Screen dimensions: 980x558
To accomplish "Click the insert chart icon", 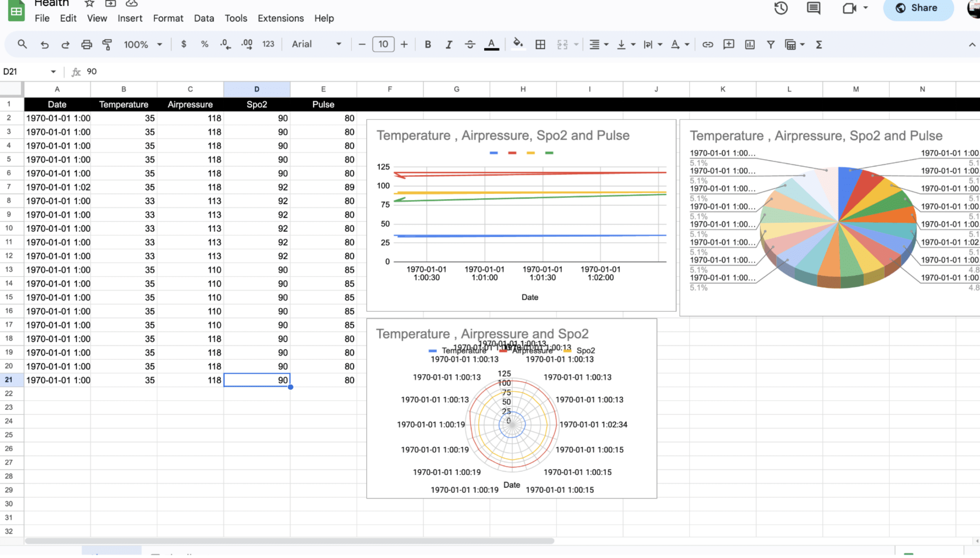I will click(x=750, y=44).
